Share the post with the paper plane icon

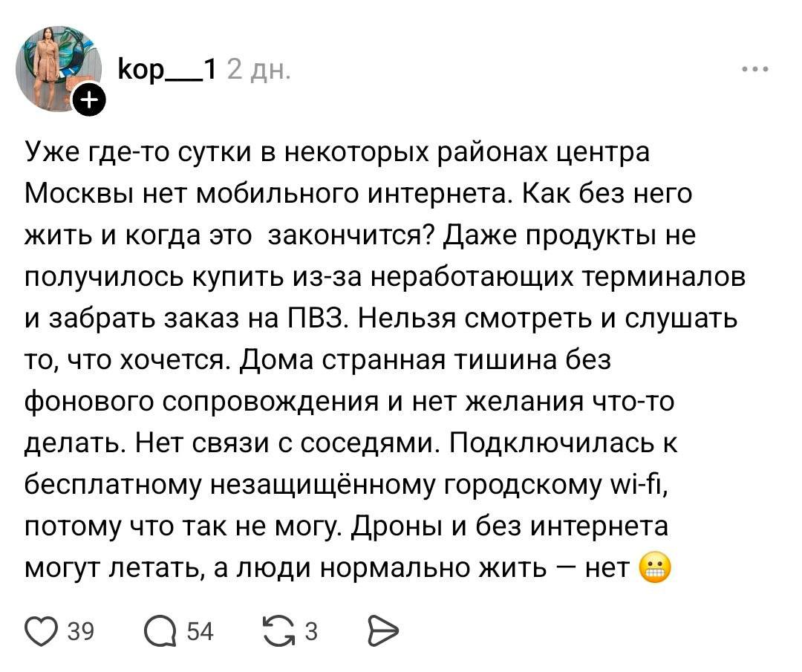coord(381,631)
